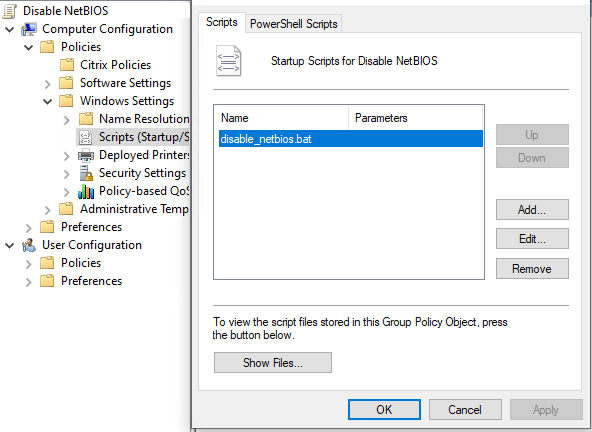This screenshot has height=432, width=592.
Task: Expand Name Resolution Policy node
Action: 67,120
